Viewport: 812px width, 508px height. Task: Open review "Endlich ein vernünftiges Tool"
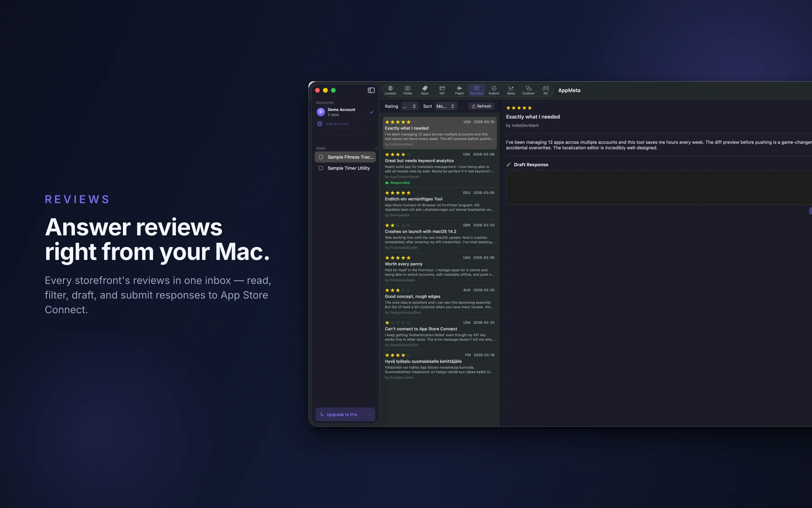[x=440, y=204]
